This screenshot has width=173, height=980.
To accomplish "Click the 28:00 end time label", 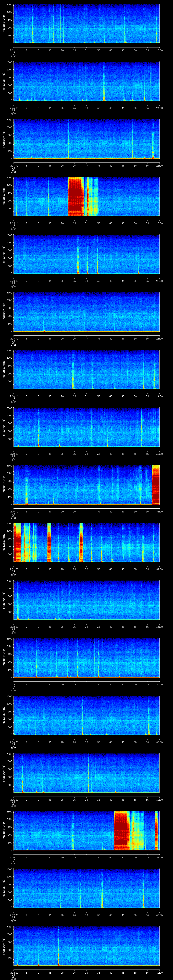I will point(159,339).
